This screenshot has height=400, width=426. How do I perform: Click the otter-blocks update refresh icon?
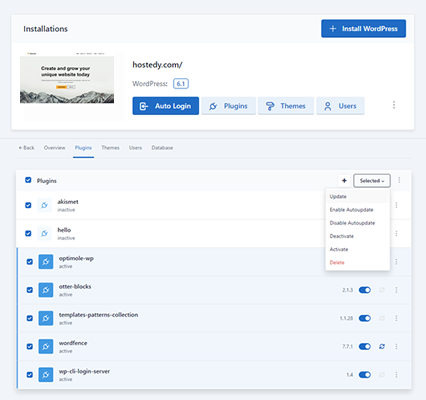coord(382,290)
